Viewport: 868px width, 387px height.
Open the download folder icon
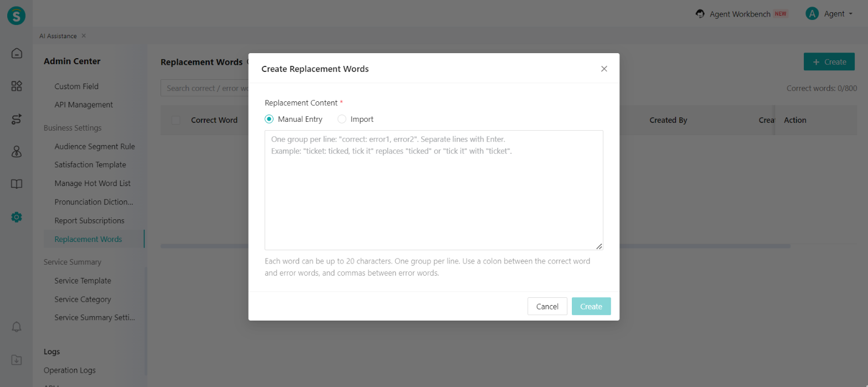pyautogui.click(x=17, y=360)
